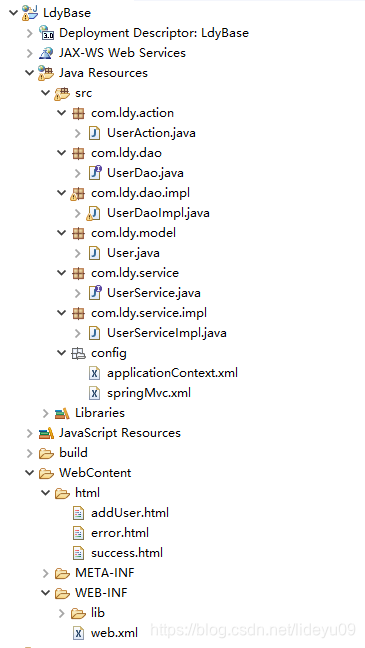Collapse the src folder node
Viewport: 365px width, 648px height.
tap(45, 93)
